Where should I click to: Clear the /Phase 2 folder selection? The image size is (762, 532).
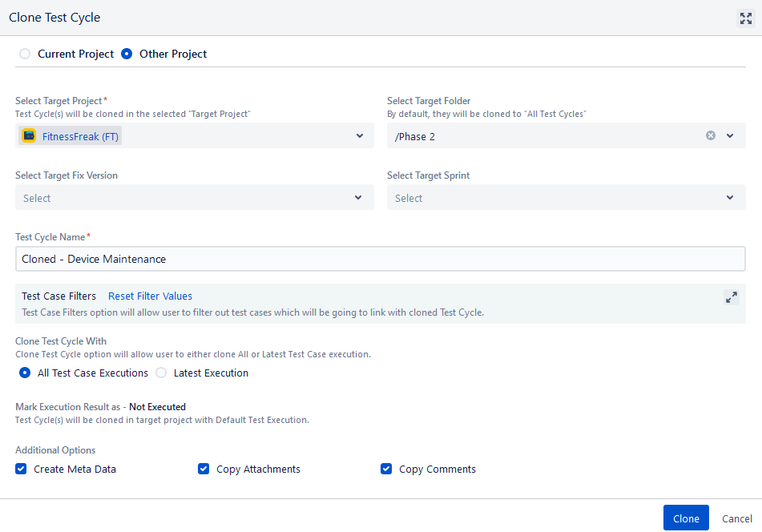click(710, 135)
